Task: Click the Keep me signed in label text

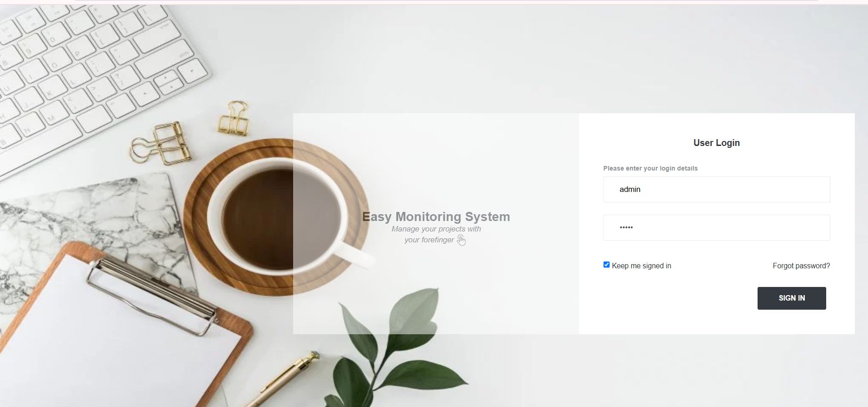Action: (641, 266)
